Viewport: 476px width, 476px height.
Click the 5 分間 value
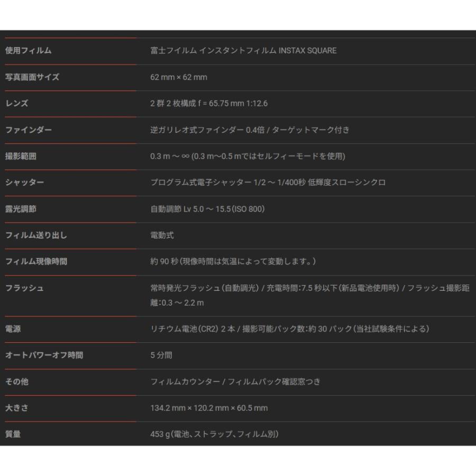pyautogui.click(x=161, y=355)
